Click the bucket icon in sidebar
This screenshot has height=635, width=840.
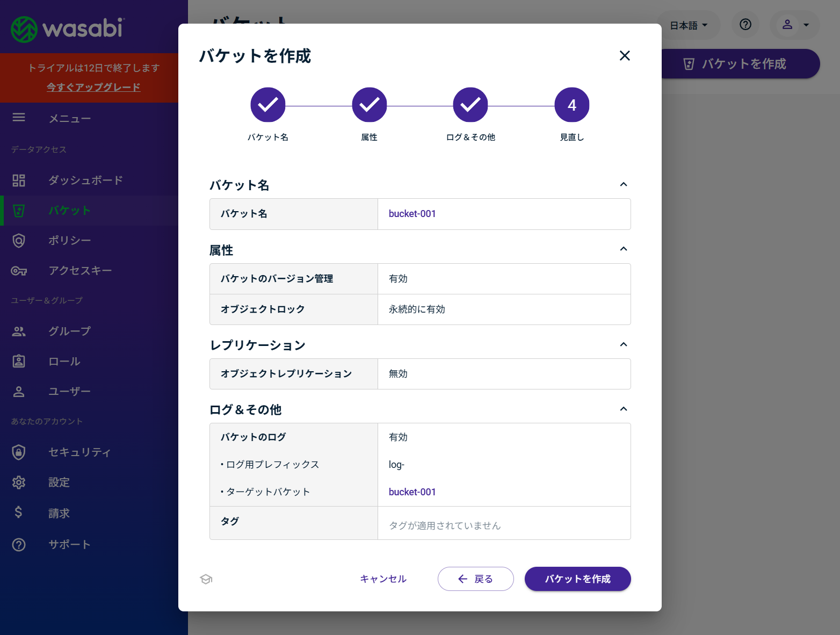point(19,211)
